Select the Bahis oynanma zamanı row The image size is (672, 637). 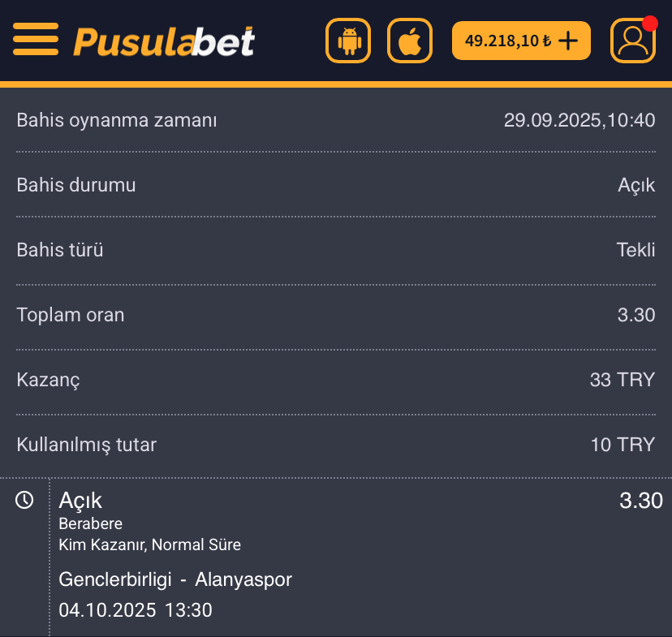click(x=335, y=121)
